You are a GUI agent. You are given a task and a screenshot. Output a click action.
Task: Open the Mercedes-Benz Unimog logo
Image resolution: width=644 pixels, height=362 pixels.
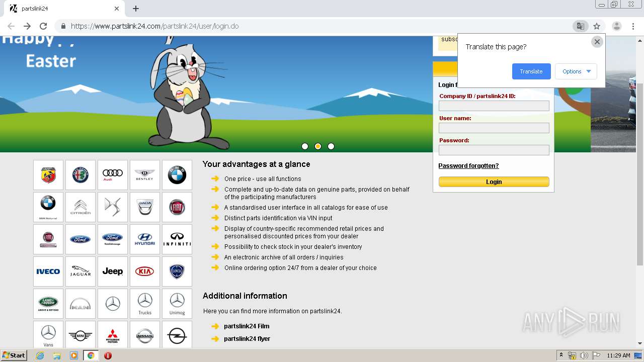177,304
